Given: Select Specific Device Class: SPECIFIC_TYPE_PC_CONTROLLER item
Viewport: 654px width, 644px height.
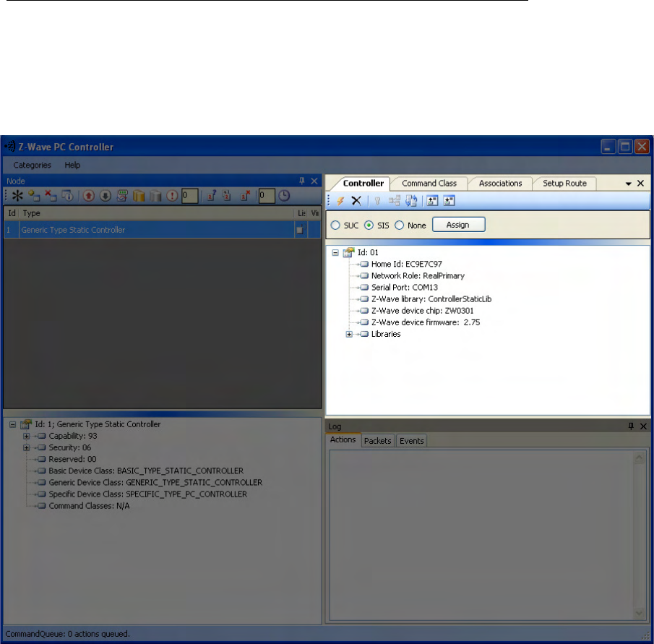Looking at the screenshot, I should pos(147,494).
